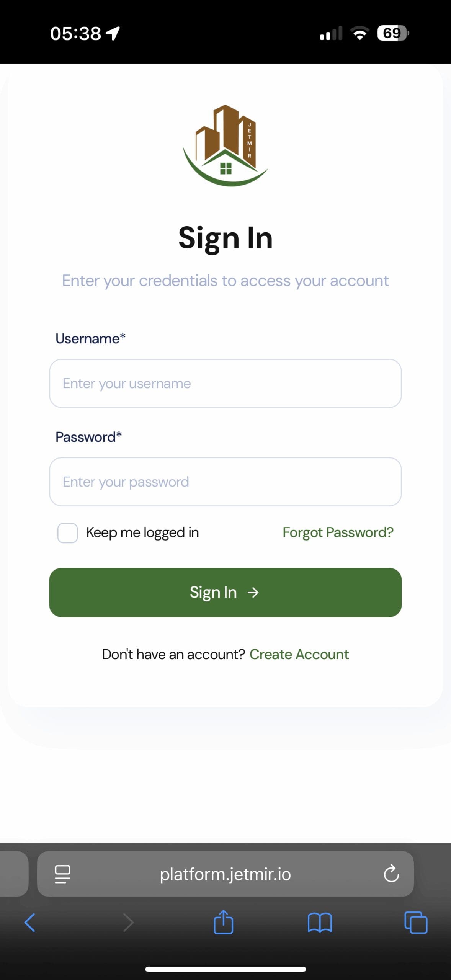Tap the platform.jetmir.io address bar
451x980 pixels.
click(x=225, y=874)
